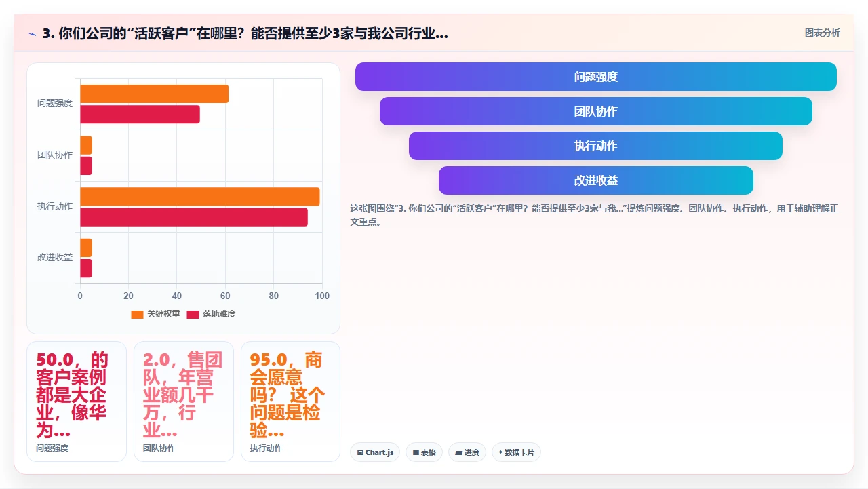868x489 pixels.
Task: Toggle the 落地难度 legend item
Action: (x=211, y=314)
